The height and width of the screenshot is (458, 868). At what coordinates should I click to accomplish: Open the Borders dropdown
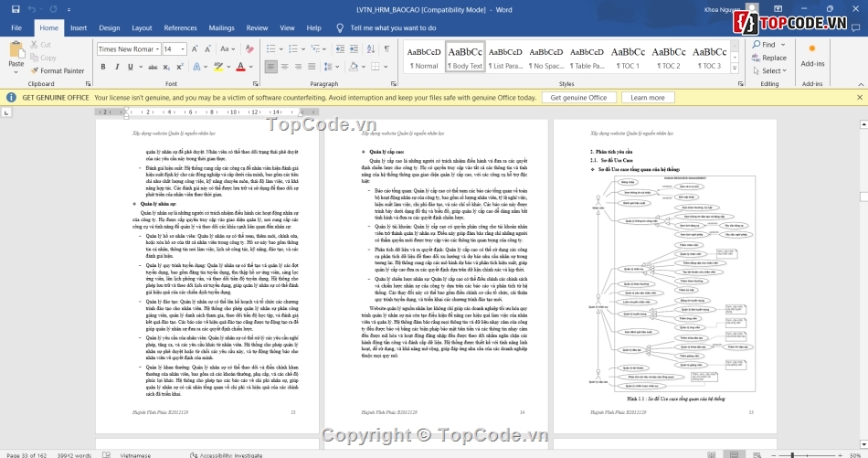point(386,67)
